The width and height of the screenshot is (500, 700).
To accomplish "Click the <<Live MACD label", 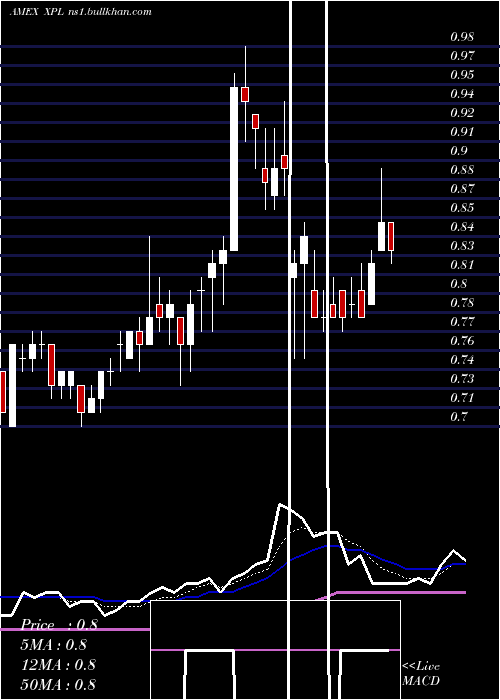I will pos(421,673).
